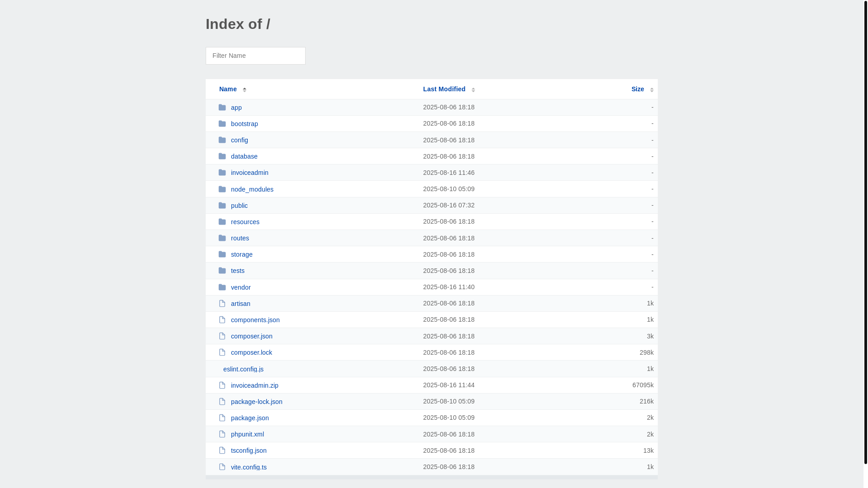Click the file icon beside package.json
868x488 pixels.
point(222,418)
